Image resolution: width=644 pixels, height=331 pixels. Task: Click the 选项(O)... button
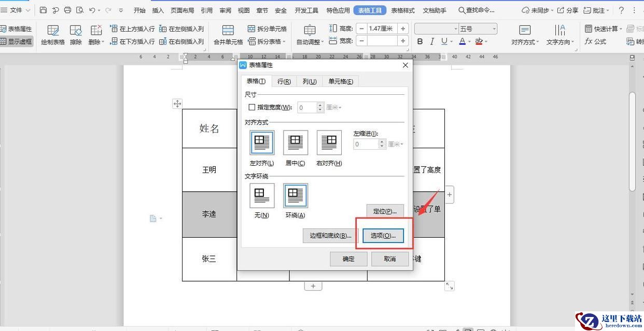tap(383, 235)
